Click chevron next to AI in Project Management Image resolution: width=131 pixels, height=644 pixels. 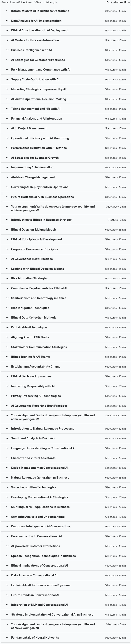pos(7,128)
